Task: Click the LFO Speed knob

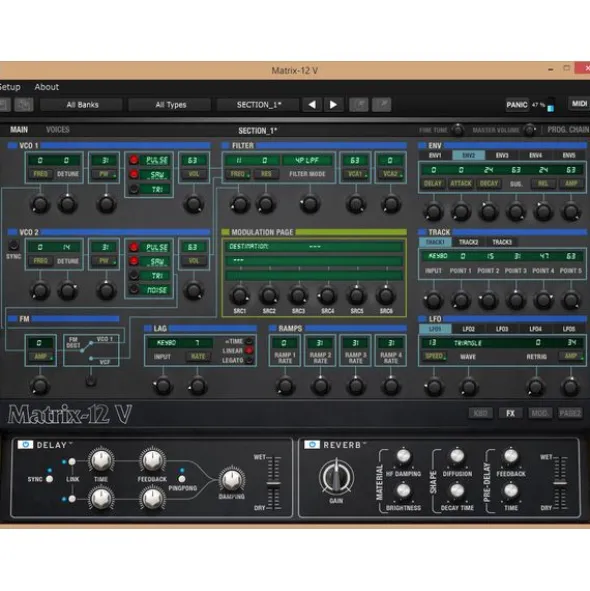Action: 434,387
